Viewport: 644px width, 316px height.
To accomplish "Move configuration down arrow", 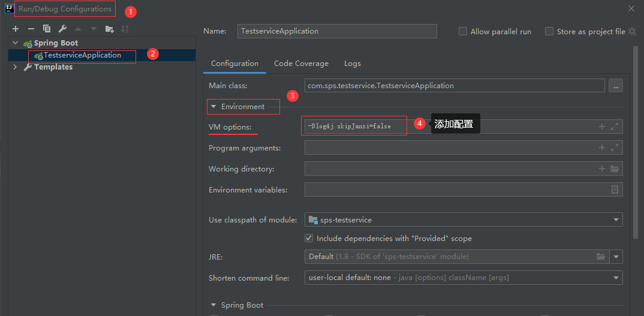I will pyautogui.click(x=94, y=29).
